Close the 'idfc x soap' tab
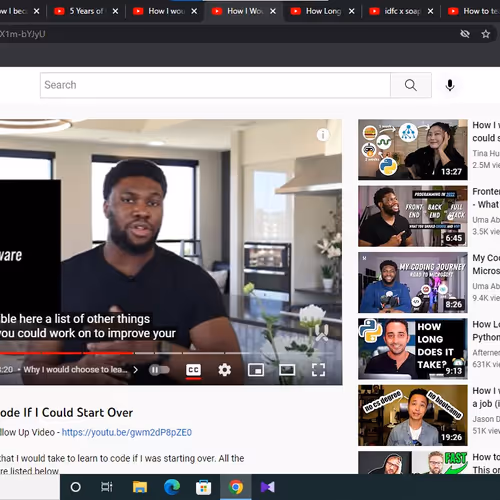The width and height of the screenshot is (500, 500). click(x=430, y=11)
